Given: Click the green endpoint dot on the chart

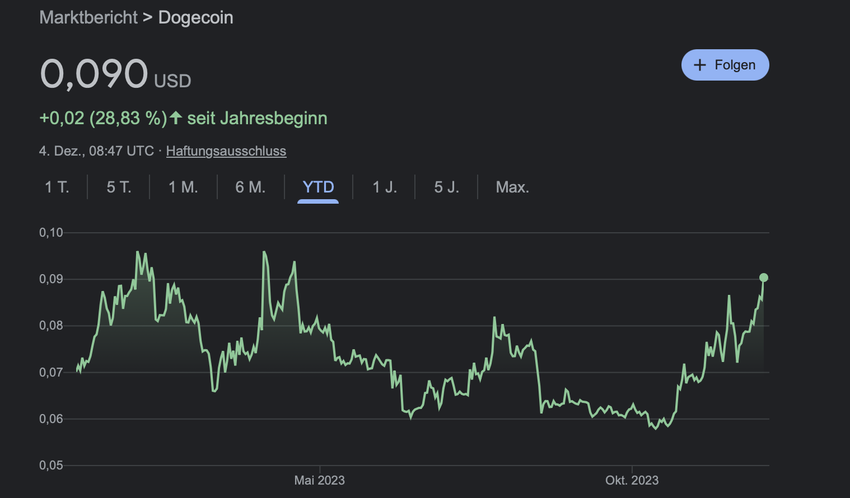Looking at the screenshot, I should tap(763, 277).
